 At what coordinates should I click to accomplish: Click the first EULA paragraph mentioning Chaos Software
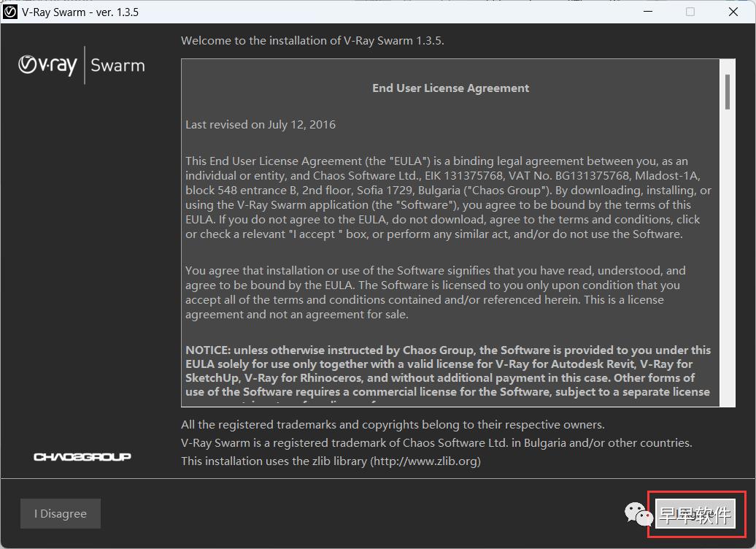click(448, 197)
